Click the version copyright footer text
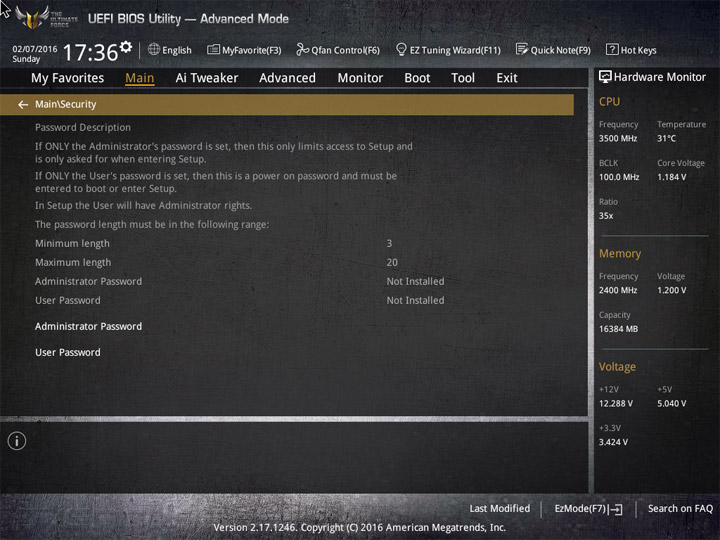 click(x=360, y=528)
